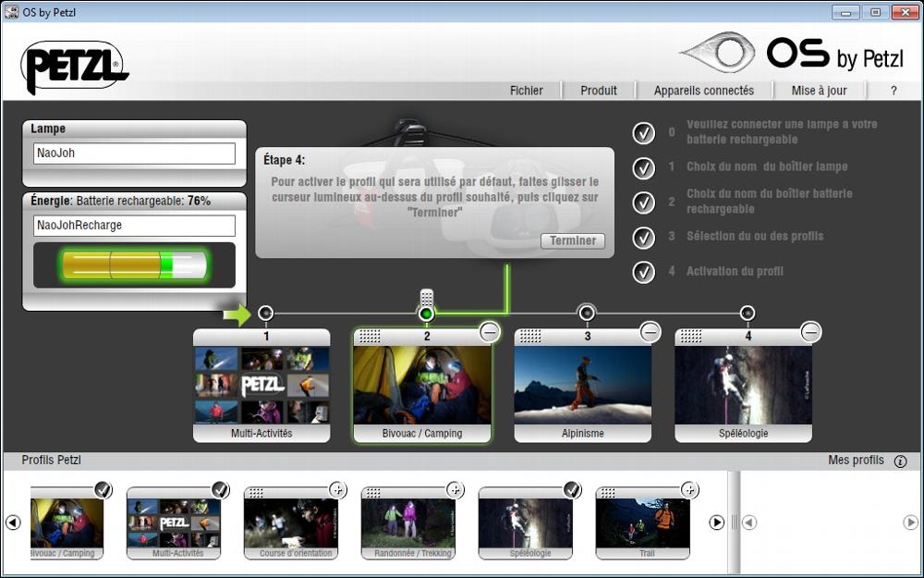Remove the Alpinisme profile with minus icon
The height and width of the screenshot is (578, 924).
point(650,332)
